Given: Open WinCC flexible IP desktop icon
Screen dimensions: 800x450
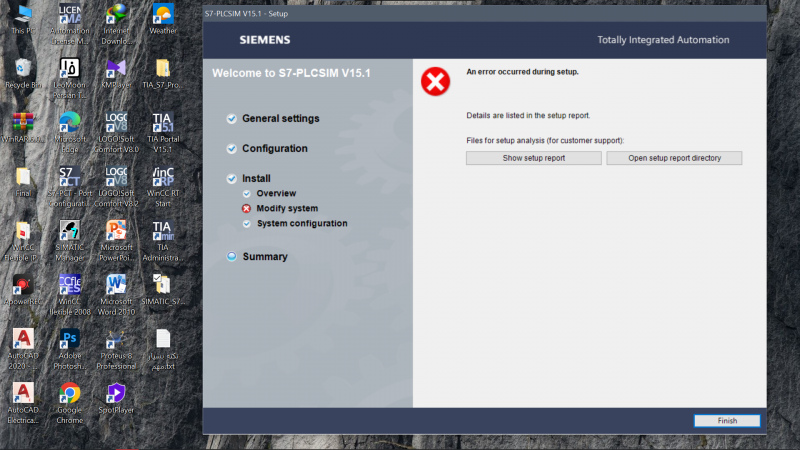Looking at the screenshot, I should point(23,241).
